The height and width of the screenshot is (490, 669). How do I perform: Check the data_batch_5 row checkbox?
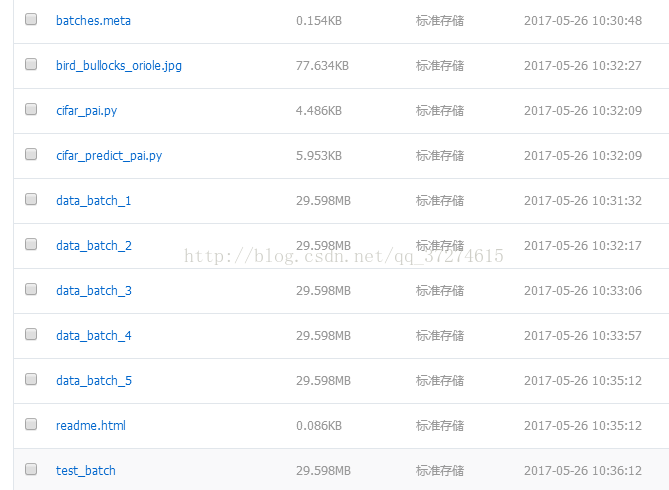[31, 379]
